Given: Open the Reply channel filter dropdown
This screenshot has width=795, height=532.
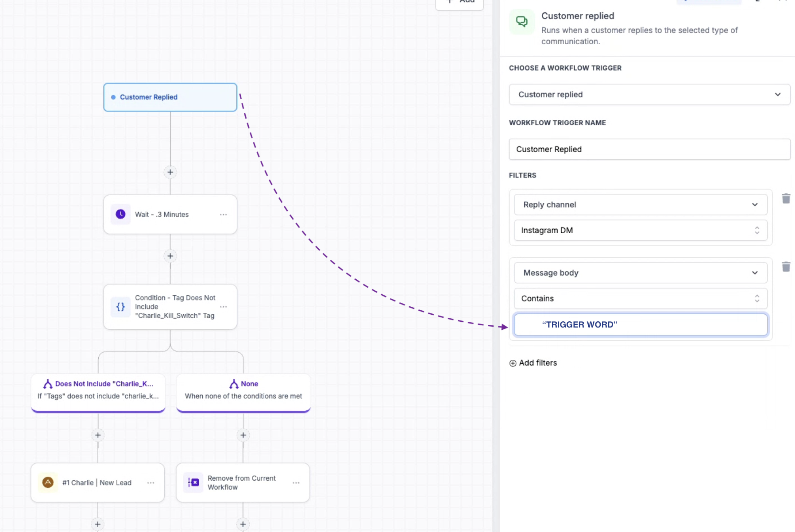Looking at the screenshot, I should pyautogui.click(x=641, y=204).
